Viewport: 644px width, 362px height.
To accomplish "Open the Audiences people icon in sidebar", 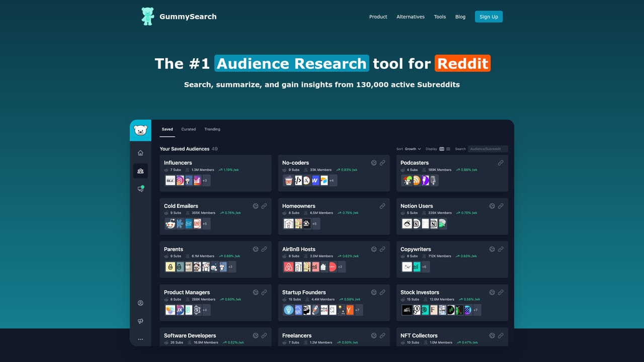I will [140, 171].
